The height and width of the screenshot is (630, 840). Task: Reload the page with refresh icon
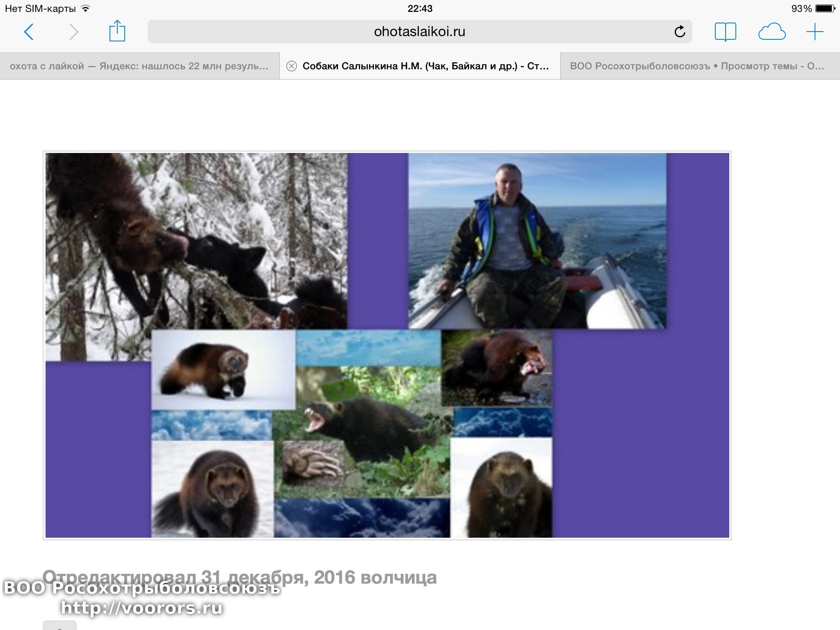click(x=680, y=32)
